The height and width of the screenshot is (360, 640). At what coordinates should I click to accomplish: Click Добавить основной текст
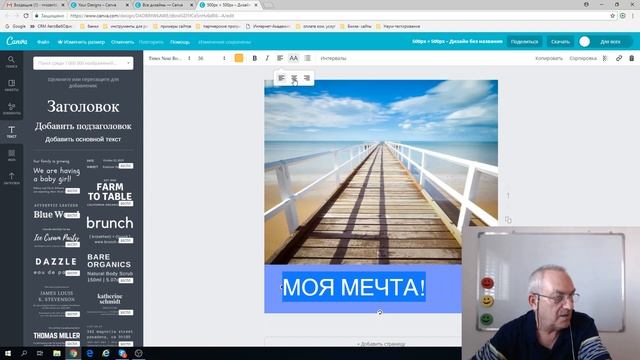pos(83,139)
